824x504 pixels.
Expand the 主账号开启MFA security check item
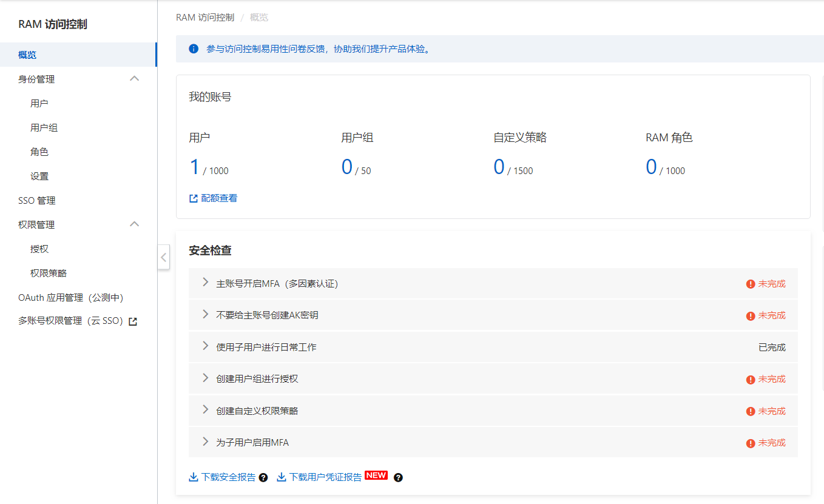coord(205,283)
